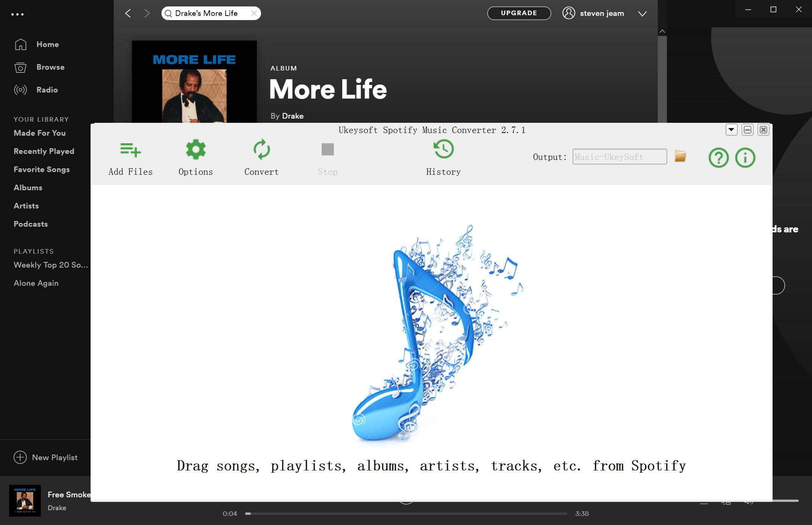Click the dropdown arrow next to converter window
The height and width of the screenshot is (525, 812).
pos(731,130)
